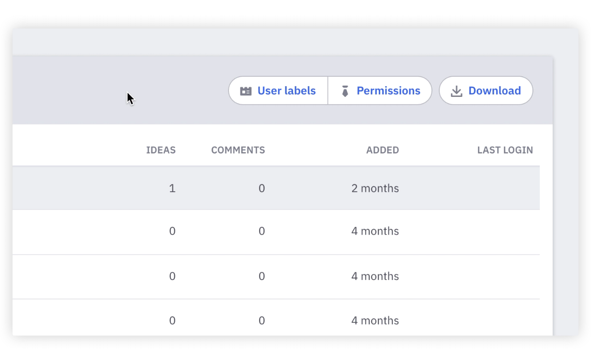591x364 pixels.
Task: Select the "2 months" added cell
Action: coord(375,188)
